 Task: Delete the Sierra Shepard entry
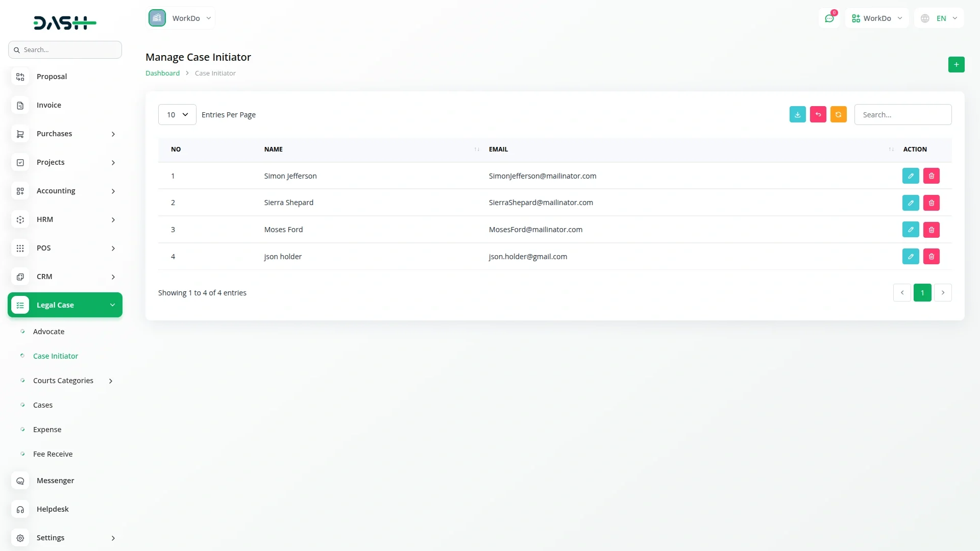[931, 203]
